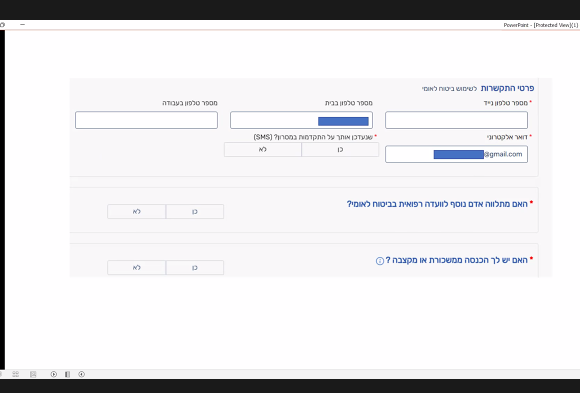The width and height of the screenshot is (580, 393).
Task: Click the האם מתלווה אדם נוסף question text
Action: tap(437, 204)
